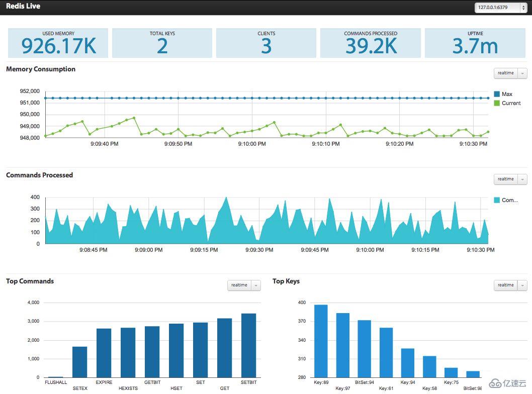This screenshot has height=394, width=532.
Task: Click the Key:61 bar in Top Keys
Action: pos(386,353)
